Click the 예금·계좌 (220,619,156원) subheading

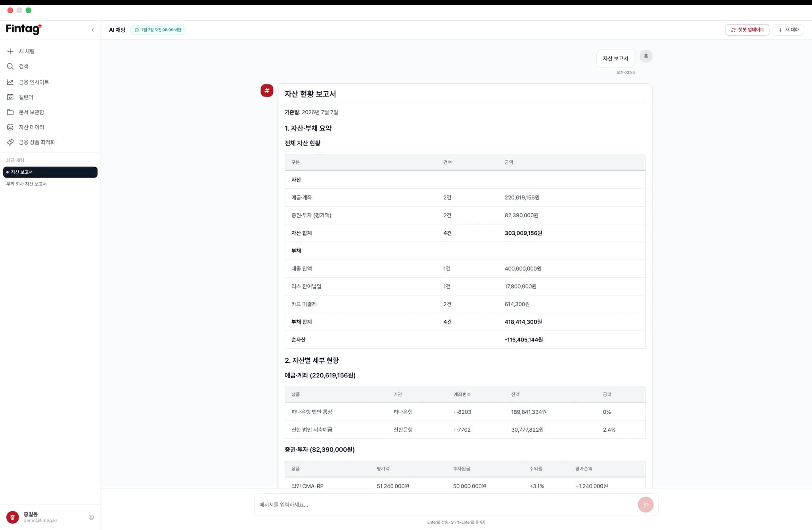click(x=320, y=375)
